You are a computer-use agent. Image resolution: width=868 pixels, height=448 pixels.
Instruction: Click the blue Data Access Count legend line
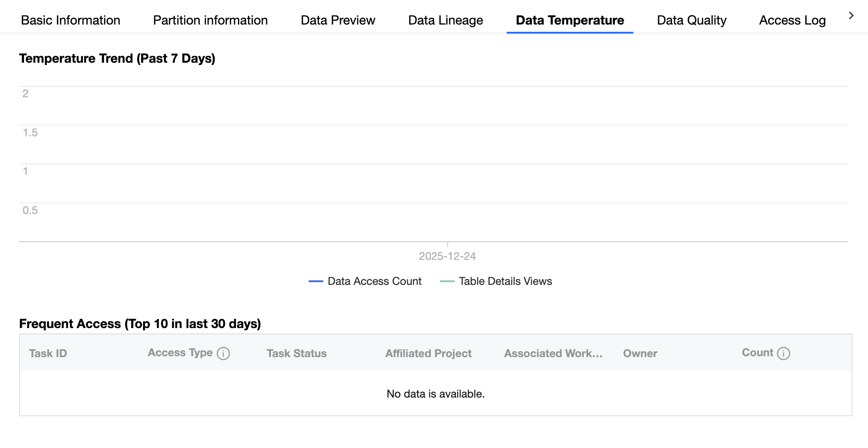pos(316,281)
